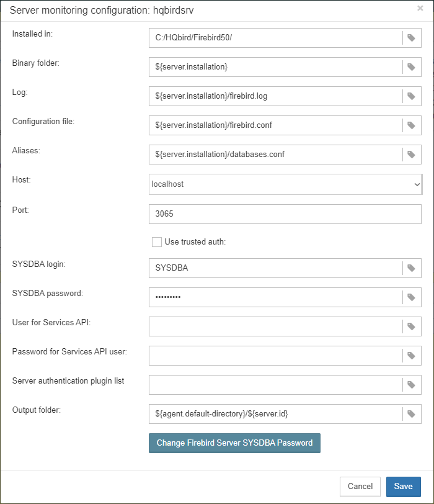Click tag icon beside User for Services API

pos(411,326)
